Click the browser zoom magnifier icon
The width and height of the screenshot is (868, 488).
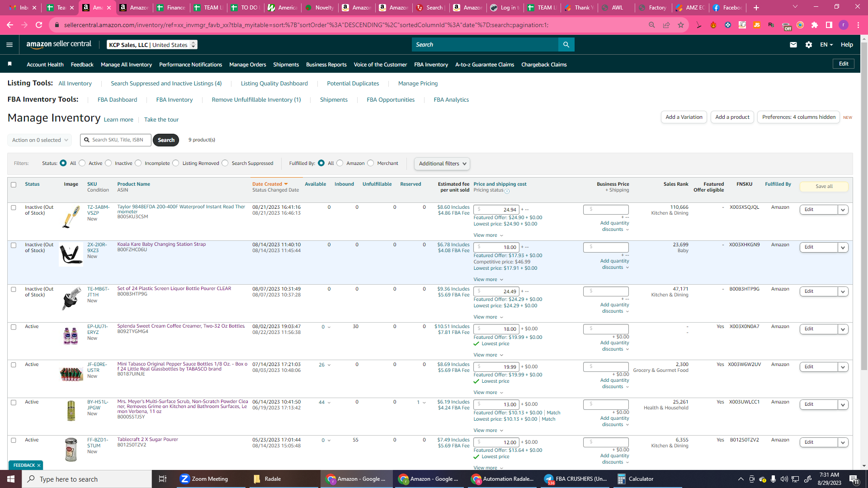coord(652,25)
